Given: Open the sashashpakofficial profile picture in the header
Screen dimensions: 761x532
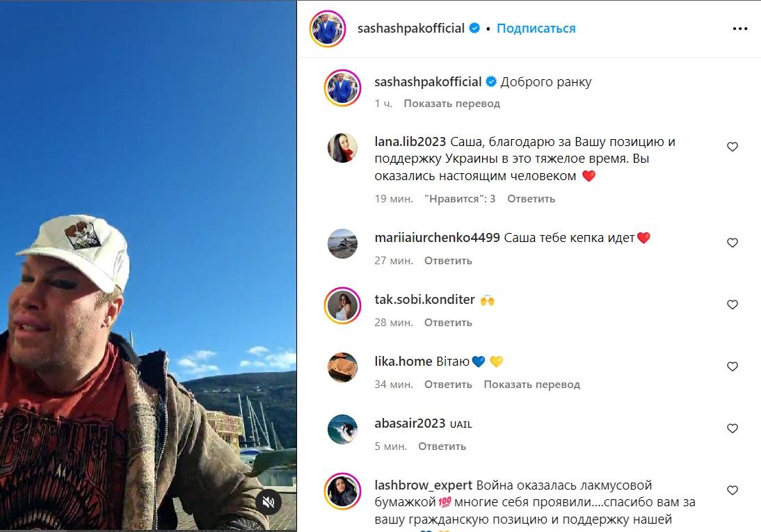Looking at the screenshot, I should pos(328,29).
